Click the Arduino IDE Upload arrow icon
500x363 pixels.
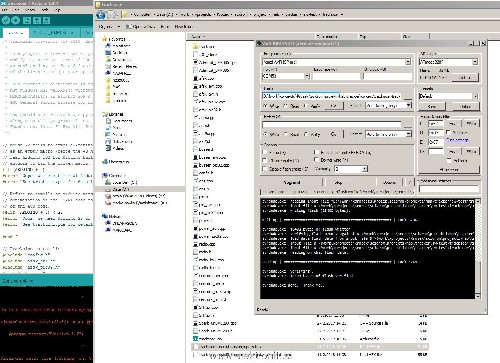point(16,20)
